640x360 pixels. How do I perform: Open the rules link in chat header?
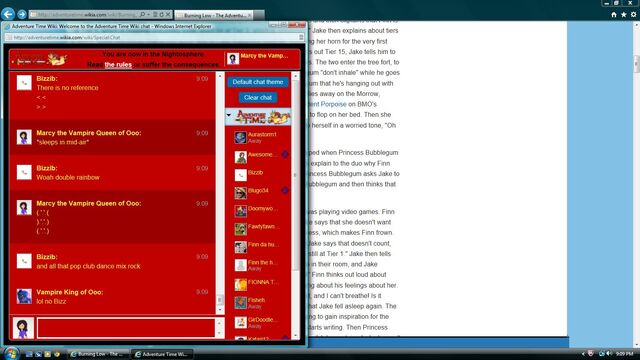(x=118, y=65)
